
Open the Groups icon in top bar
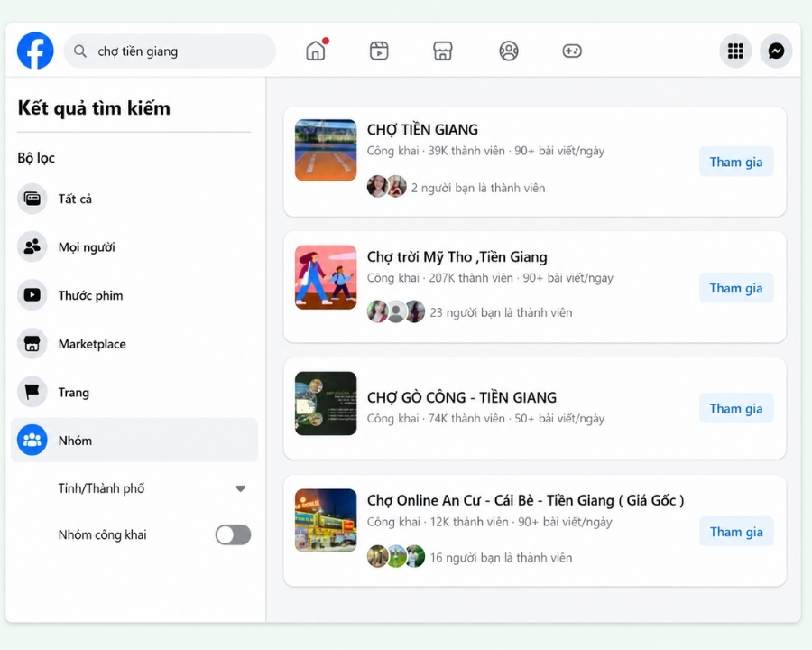(x=509, y=51)
